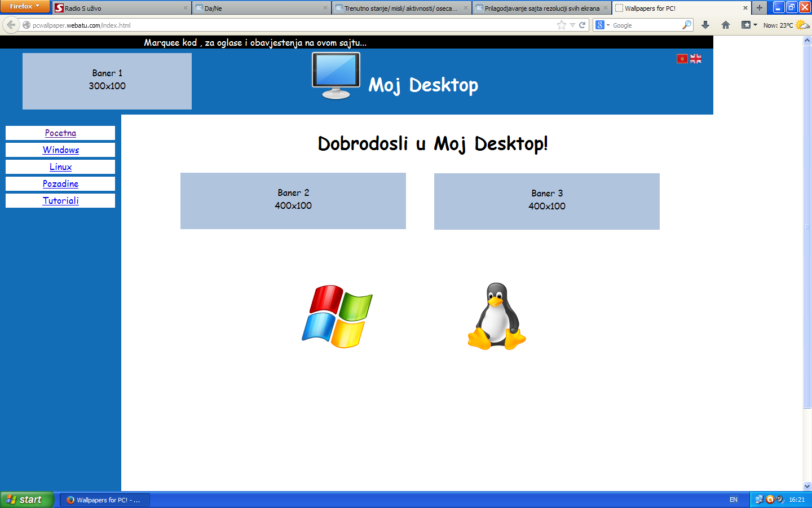Click the Baner 3 400x100 banner

point(547,202)
